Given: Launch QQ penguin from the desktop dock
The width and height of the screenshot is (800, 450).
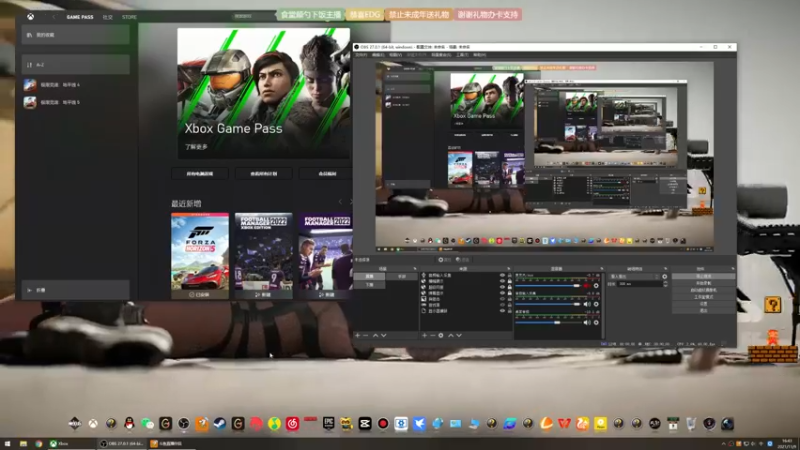Looking at the screenshot, I should click(129, 423).
